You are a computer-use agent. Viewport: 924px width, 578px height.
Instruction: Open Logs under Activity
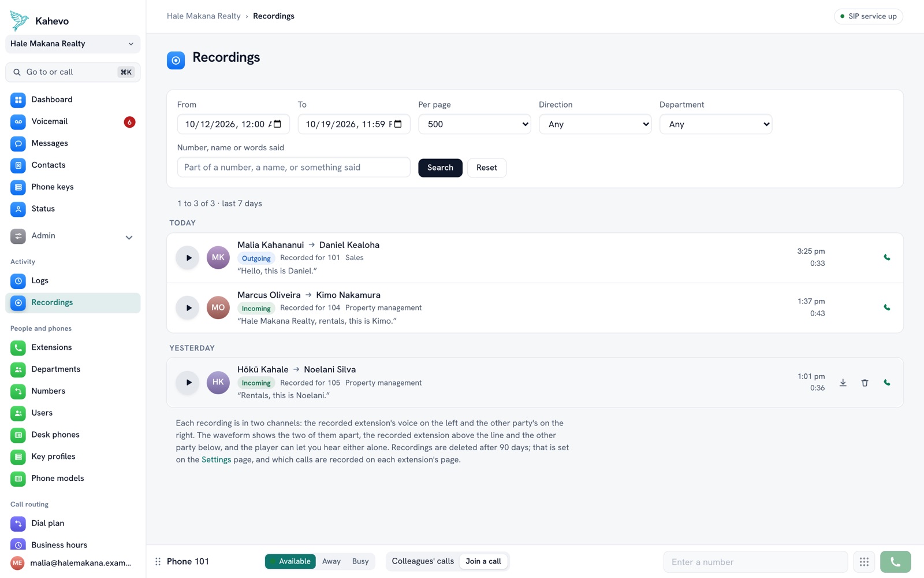(73, 281)
